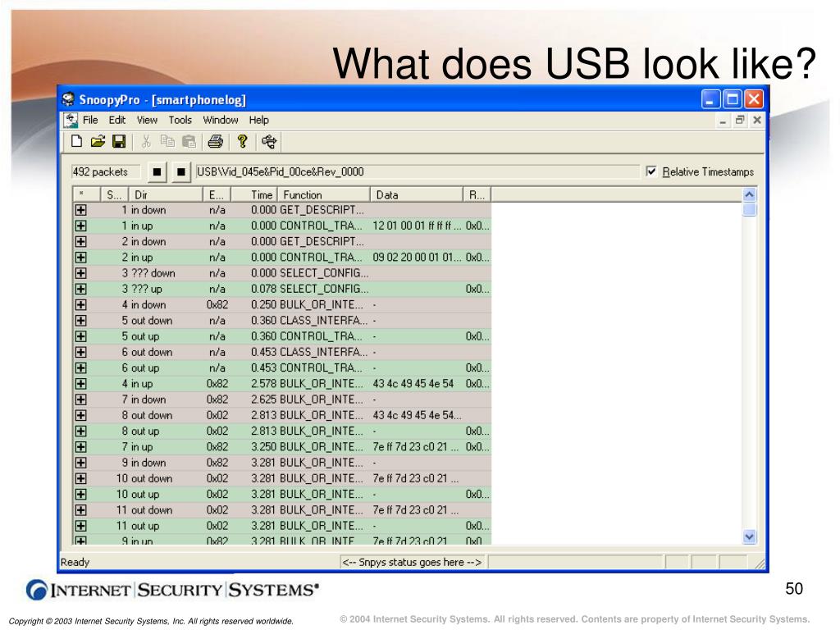Expand packet row 1 in down
This screenshot has width=840, height=630.
tap(81, 210)
